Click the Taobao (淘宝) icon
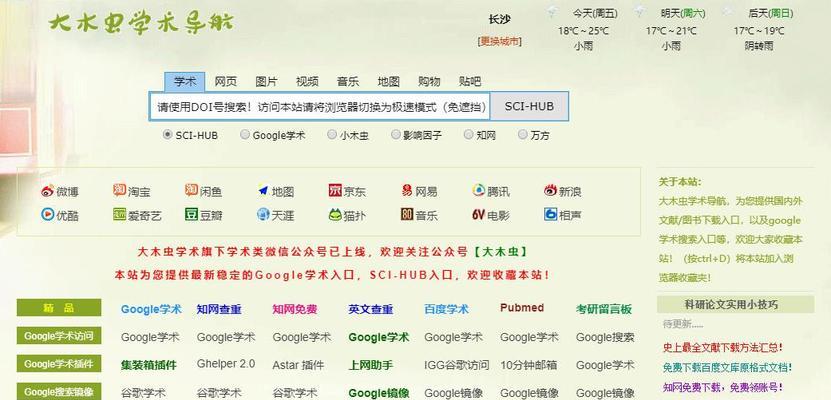Screen dimensions: 831x400 coord(119,190)
